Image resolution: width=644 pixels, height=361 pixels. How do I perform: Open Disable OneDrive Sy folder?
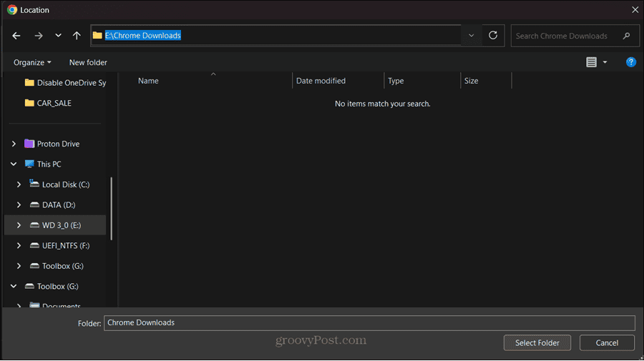pos(65,82)
